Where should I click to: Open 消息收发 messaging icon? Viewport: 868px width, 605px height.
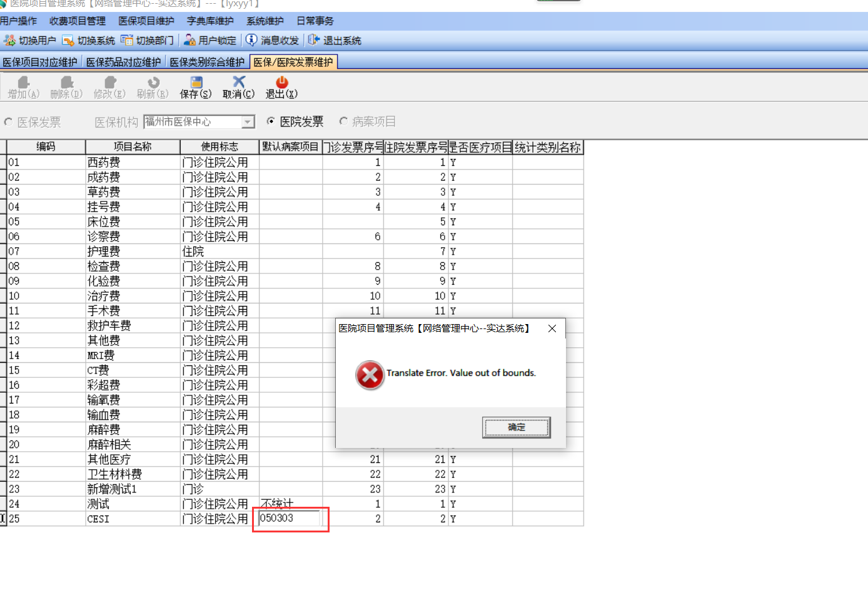(x=272, y=41)
